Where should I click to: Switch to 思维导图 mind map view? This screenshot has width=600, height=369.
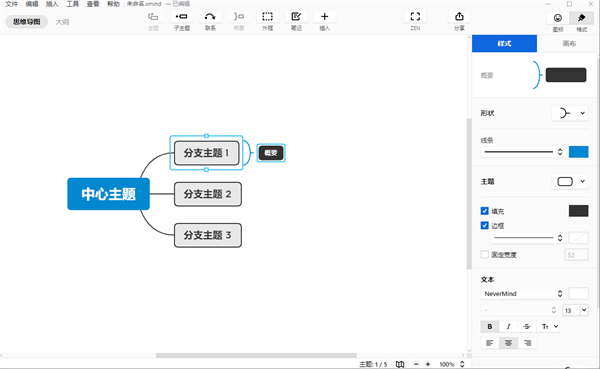click(x=26, y=22)
